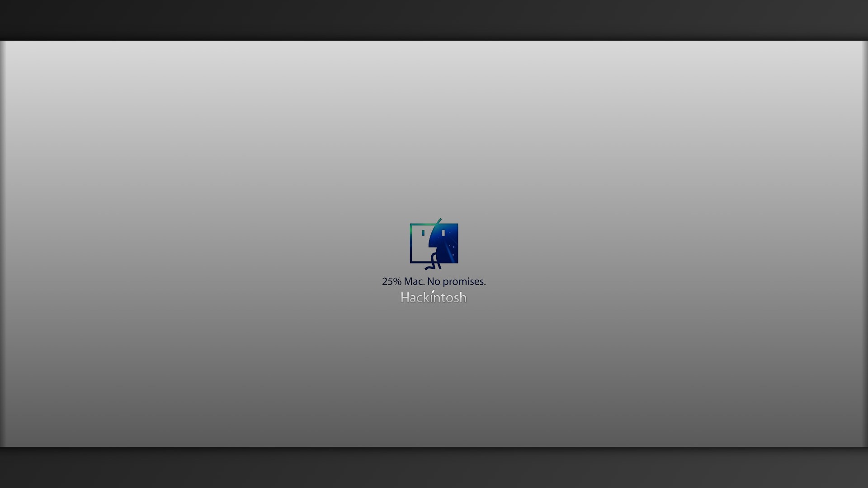Click the 'Hackintosh' wordmark text
This screenshot has width=868, height=488.
click(x=434, y=297)
